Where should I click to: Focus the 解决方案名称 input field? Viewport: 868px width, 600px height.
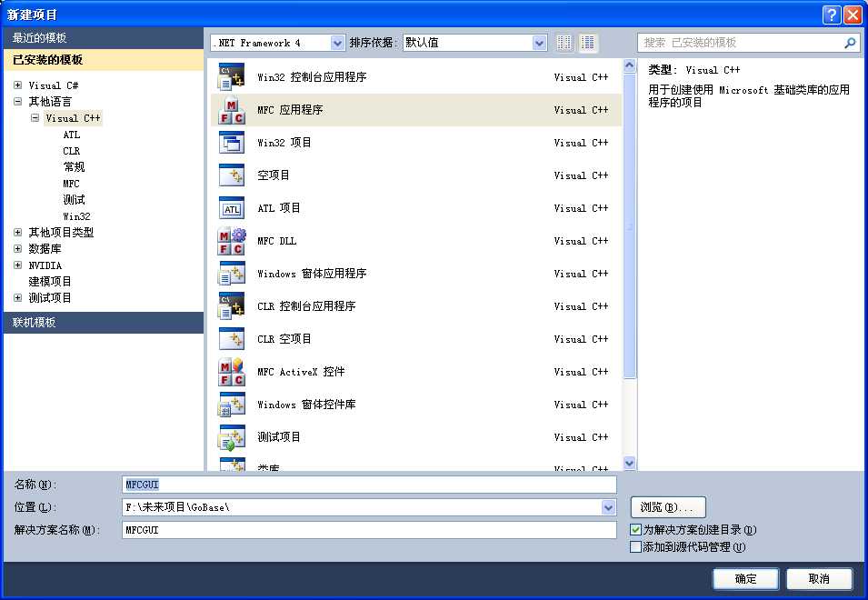369,530
